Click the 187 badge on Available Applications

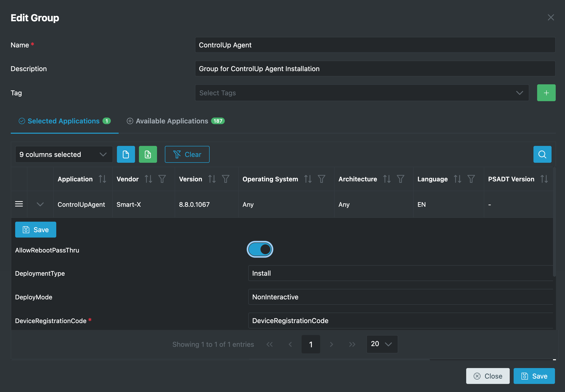click(x=218, y=121)
